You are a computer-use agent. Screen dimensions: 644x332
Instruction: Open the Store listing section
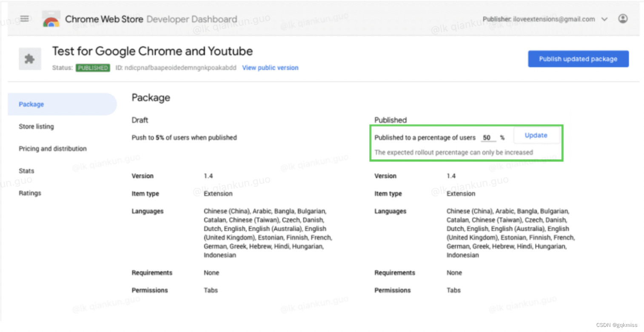(x=36, y=126)
